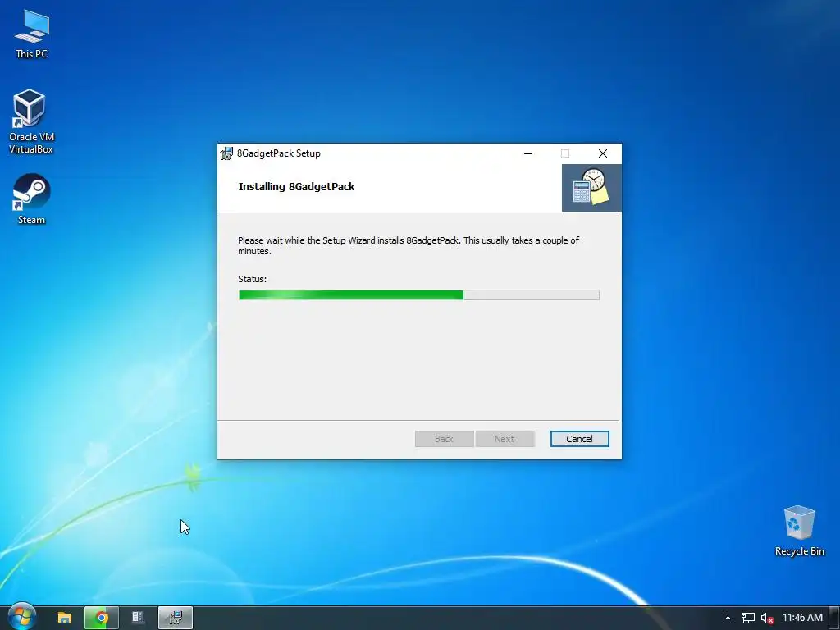Click the 8GadgetPack setup title bar icon
This screenshot has width=840, height=630.
tap(226, 153)
